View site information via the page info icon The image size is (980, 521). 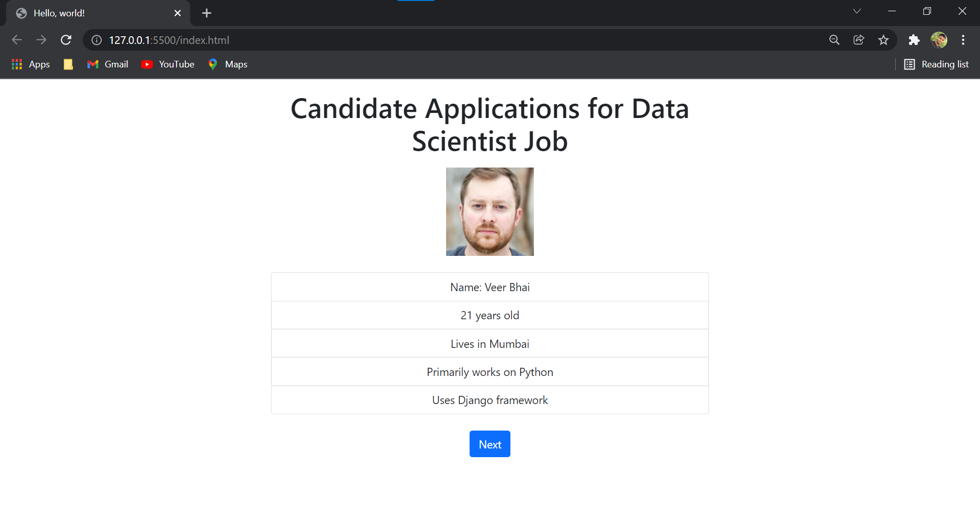pyautogui.click(x=96, y=40)
